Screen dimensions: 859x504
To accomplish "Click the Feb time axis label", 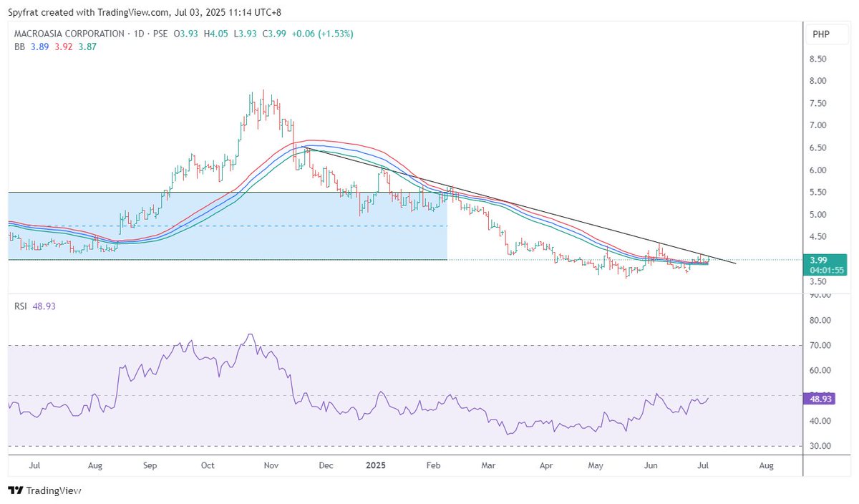I will coord(432,465).
